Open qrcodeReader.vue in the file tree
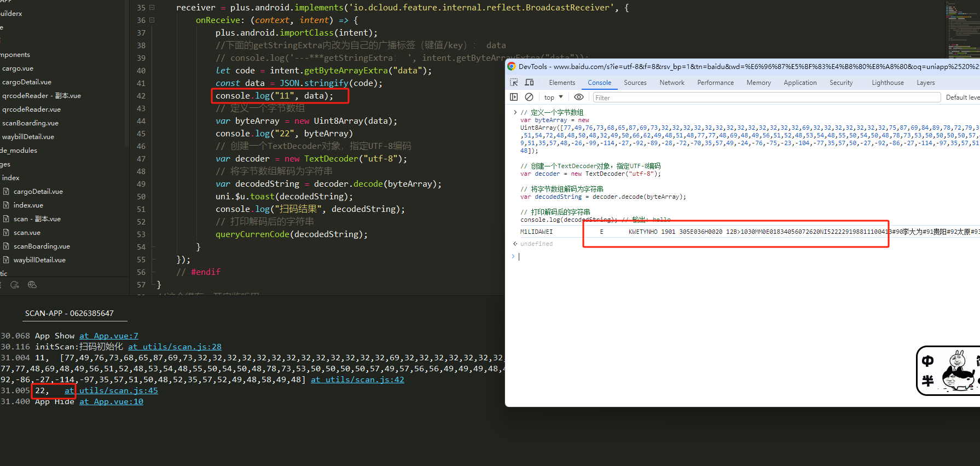This screenshot has height=466, width=980. coord(31,110)
